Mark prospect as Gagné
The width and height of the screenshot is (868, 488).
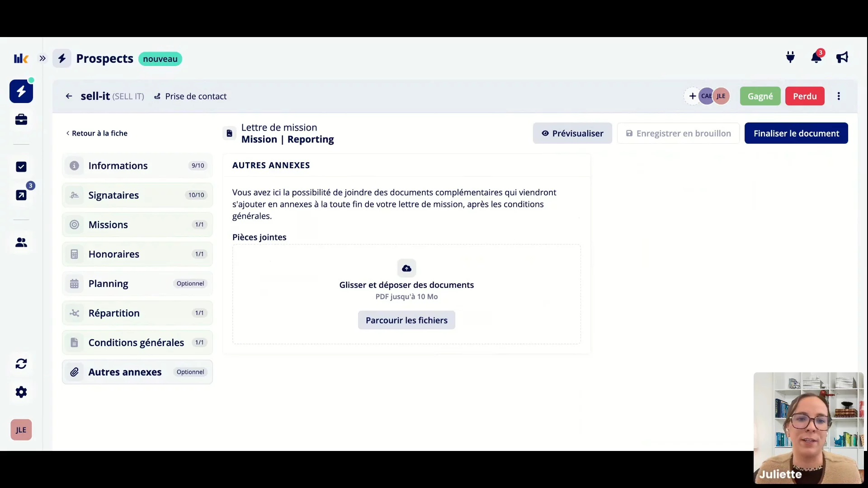tap(760, 96)
